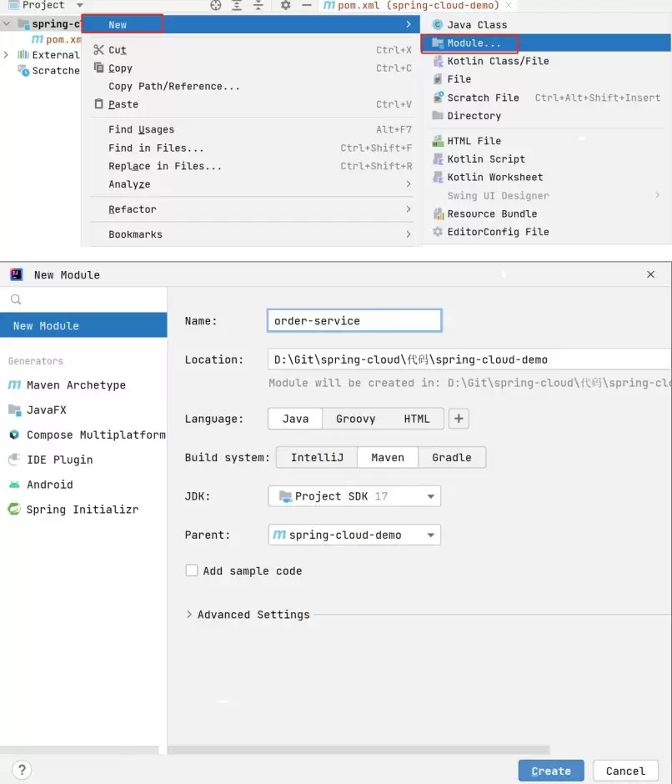
Task: Click the Kotlin Script icon
Action: 438,159
